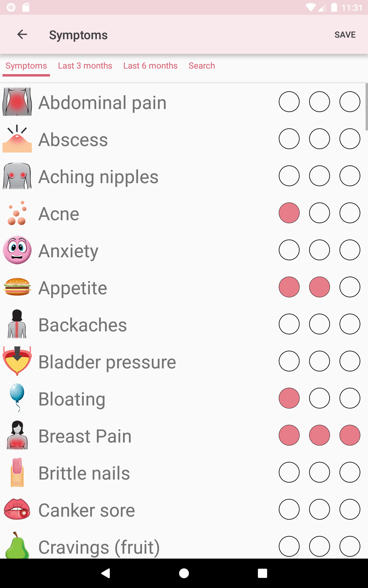Toggle second severity circle for Appetite
Viewport: 368px width, 588px height.
319,287
